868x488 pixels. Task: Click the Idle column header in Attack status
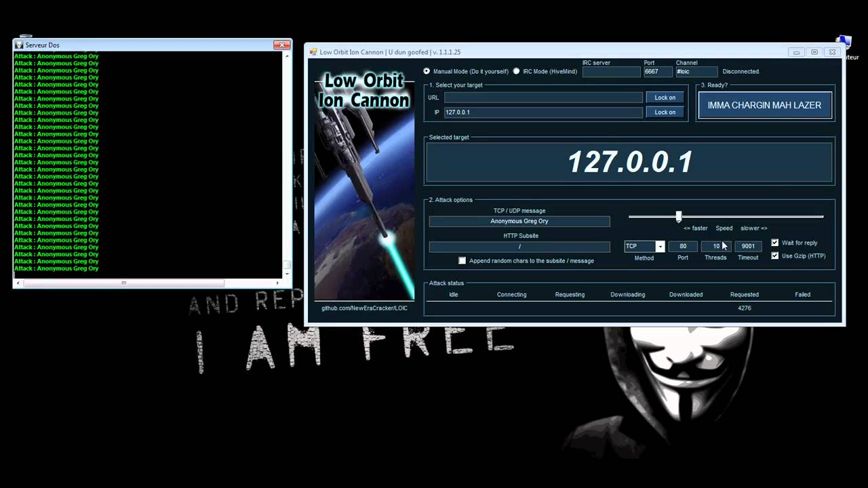454,295
